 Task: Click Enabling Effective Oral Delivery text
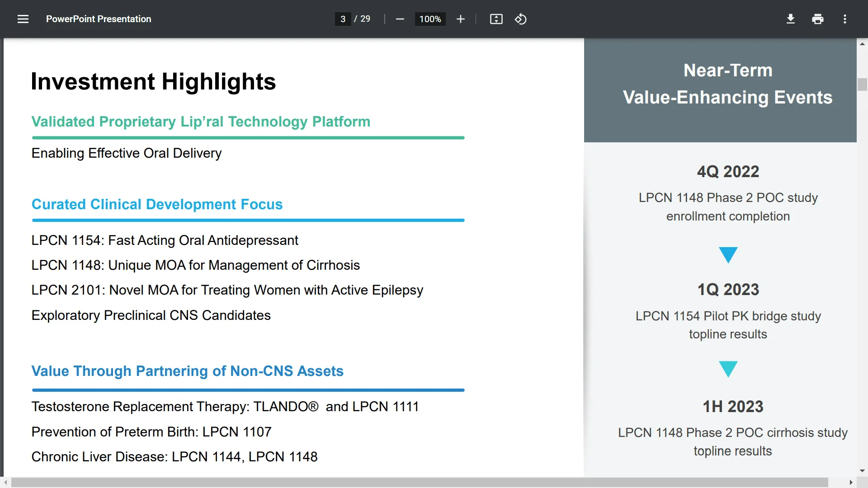(x=127, y=153)
